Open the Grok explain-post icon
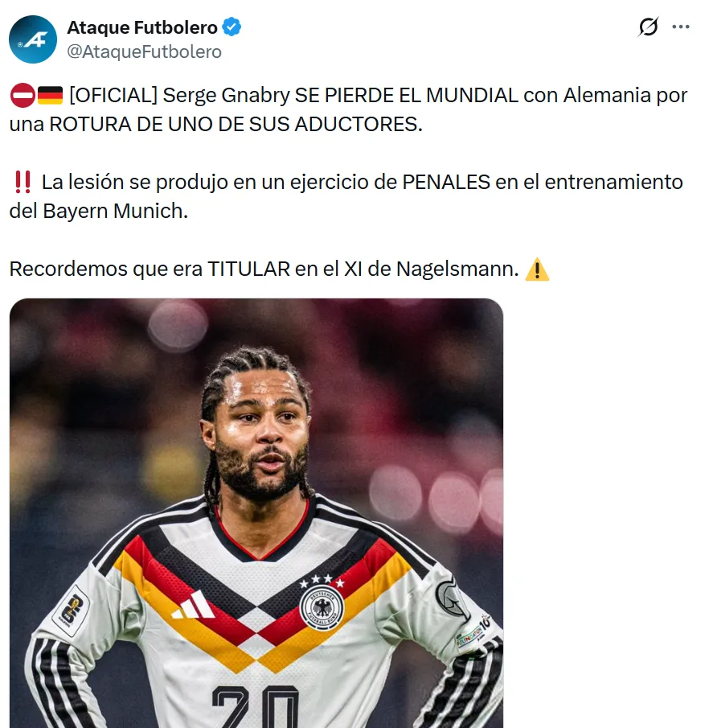 click(648, 27)
